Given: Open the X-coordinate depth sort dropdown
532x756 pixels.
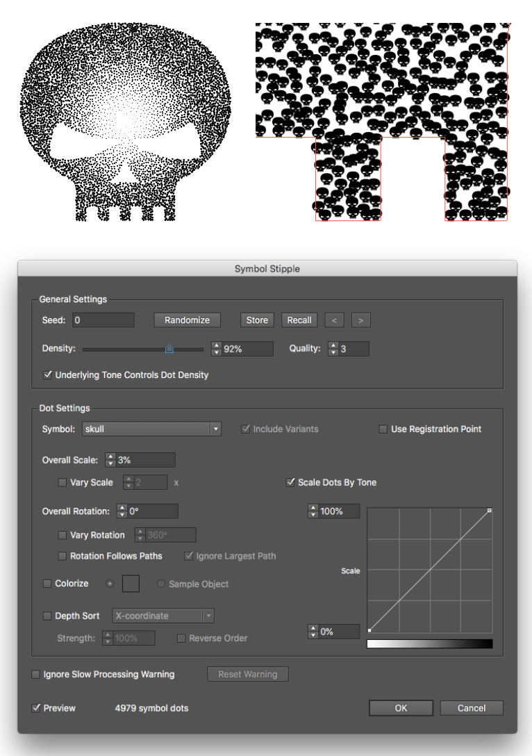Looking at the screenshot, I should click(x=163, y=616).
